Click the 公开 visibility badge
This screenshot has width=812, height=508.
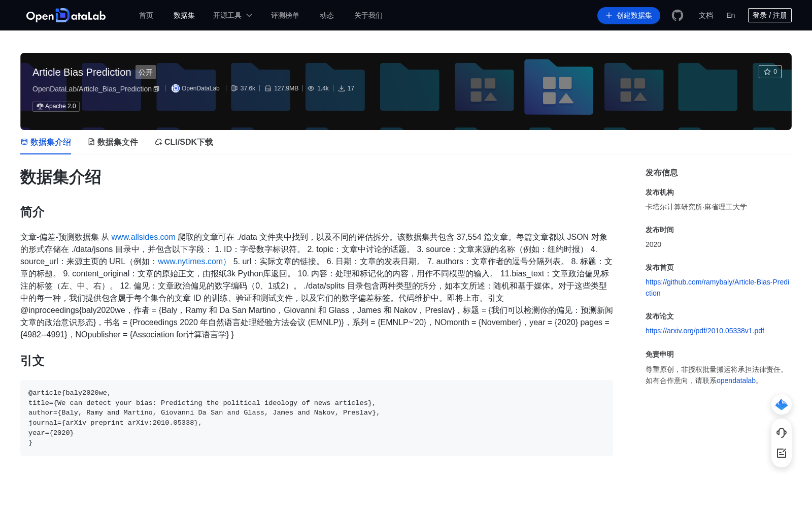pyautogui.click(x=146, y=72)
